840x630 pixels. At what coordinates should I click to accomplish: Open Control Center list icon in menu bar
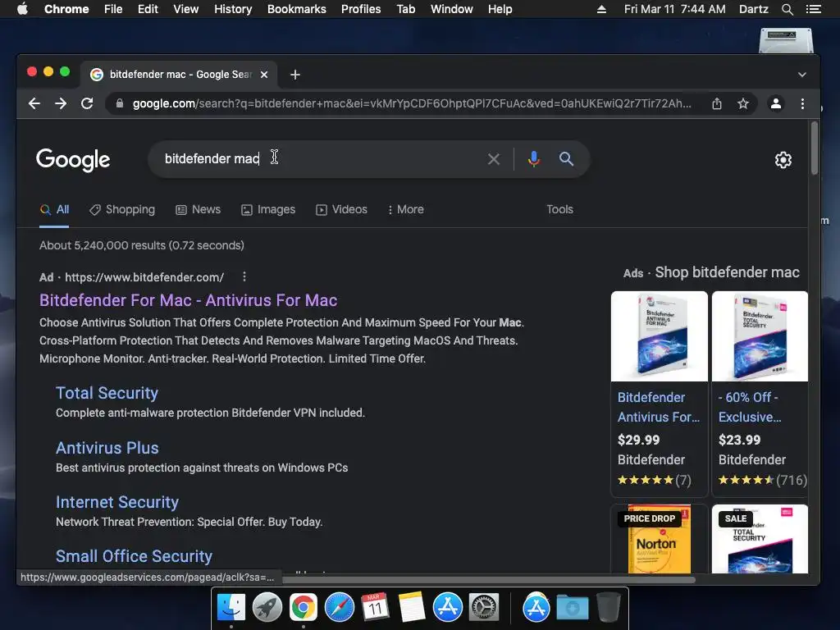pos(814,9)
